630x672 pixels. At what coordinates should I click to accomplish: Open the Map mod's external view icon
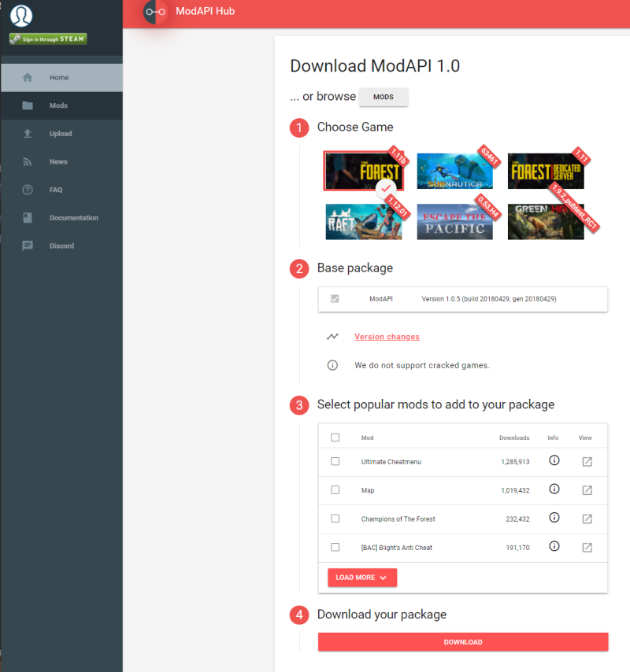click(x=586, y=489)
